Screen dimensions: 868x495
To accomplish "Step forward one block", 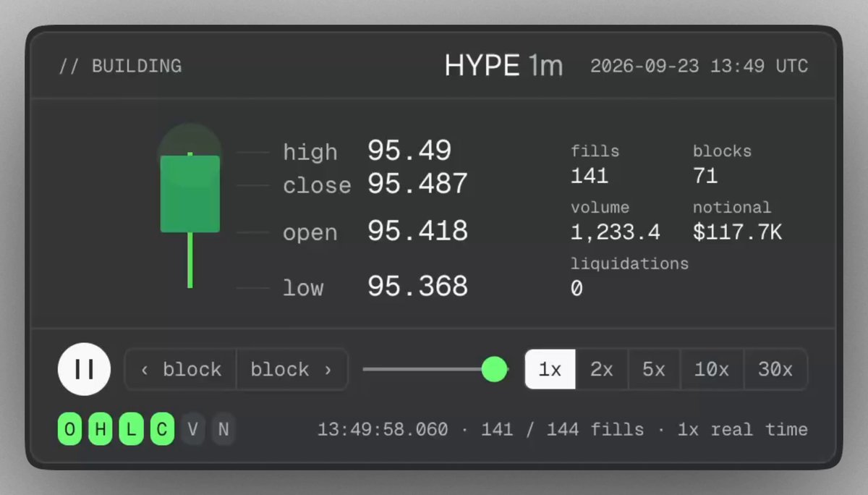I will [x=292, y=370].
